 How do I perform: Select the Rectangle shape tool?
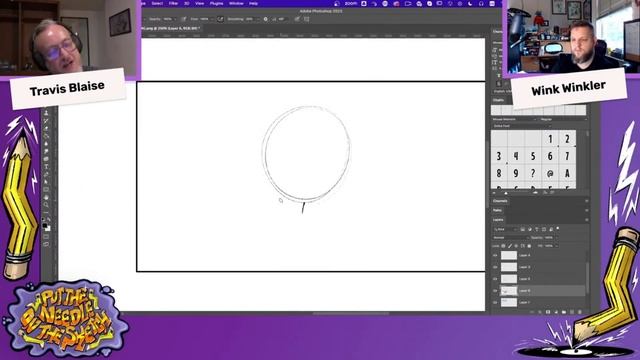(x=46, y=190)
